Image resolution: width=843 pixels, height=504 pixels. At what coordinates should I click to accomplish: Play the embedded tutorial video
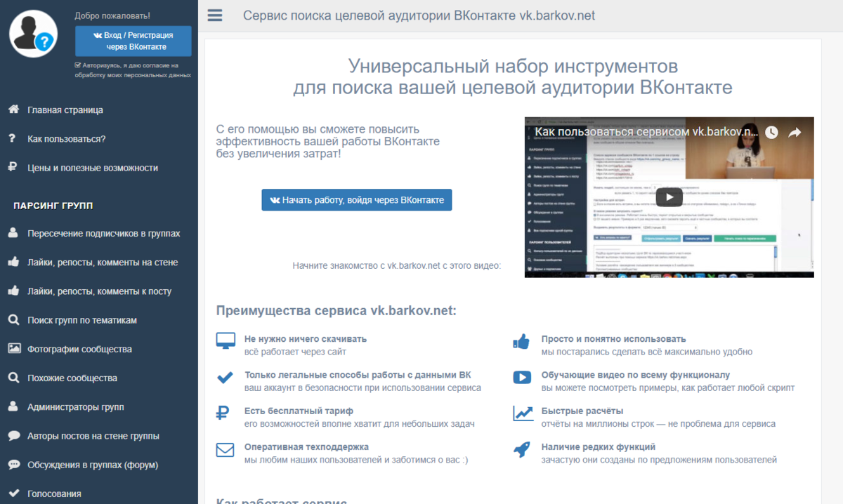tap(669, 197)
